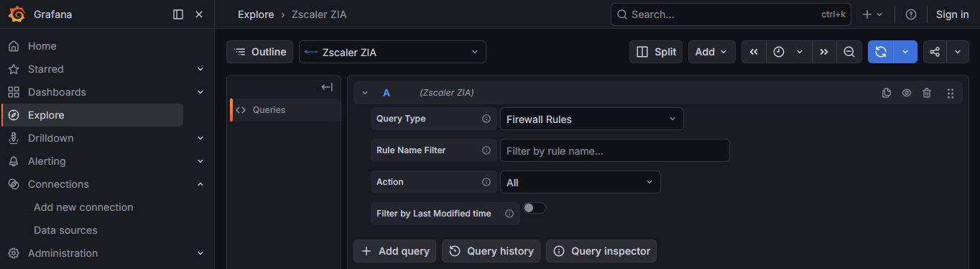Screen dimensions: 980x269
Task: Run the query with refresh button
Action: coord(881,52)
